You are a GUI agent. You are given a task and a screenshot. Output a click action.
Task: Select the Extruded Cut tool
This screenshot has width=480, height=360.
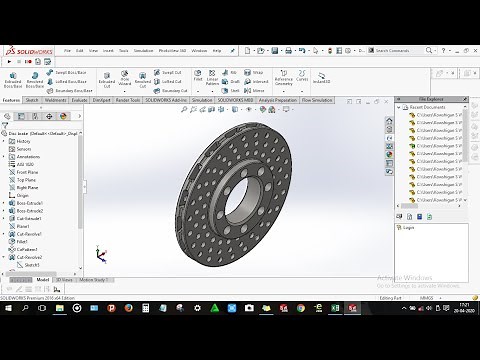(x=107, y=80)
